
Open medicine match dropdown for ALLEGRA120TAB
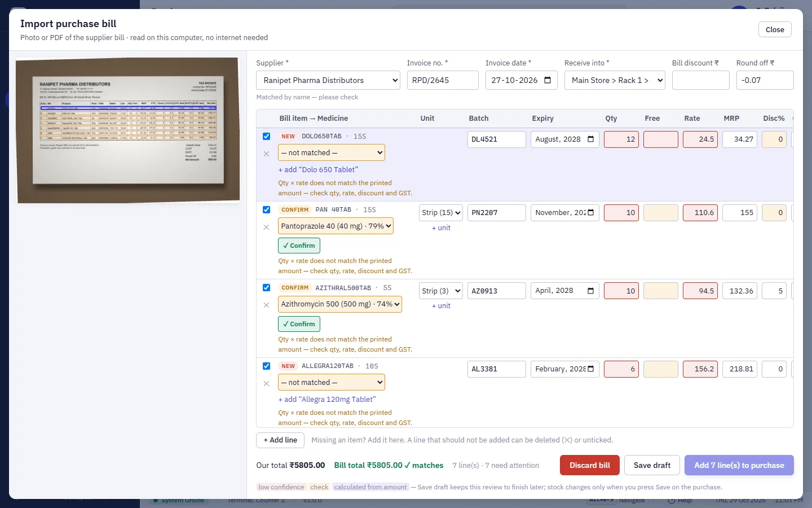332,383
